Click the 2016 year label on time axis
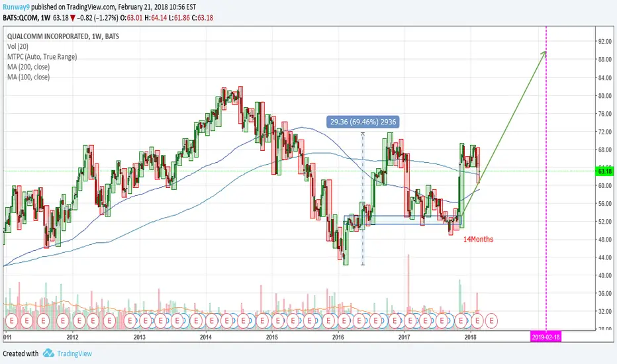The image size is (617, 364). 338,338
